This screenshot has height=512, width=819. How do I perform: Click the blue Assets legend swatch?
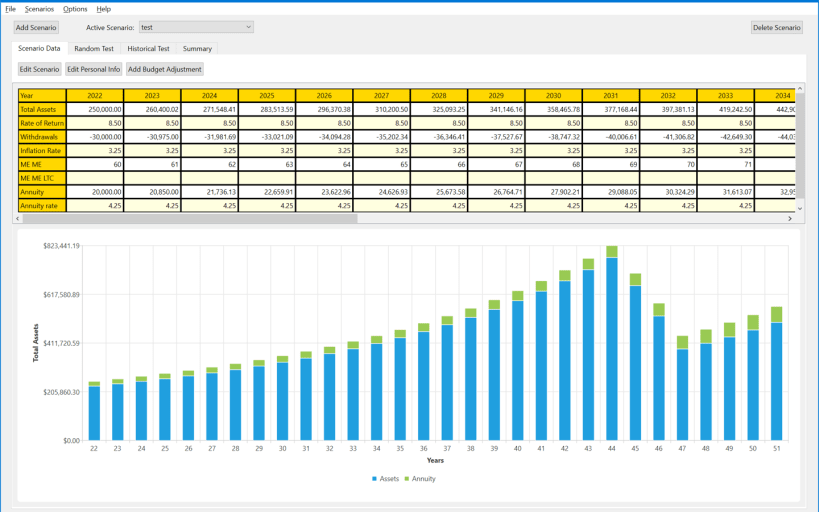coord(375,479)
